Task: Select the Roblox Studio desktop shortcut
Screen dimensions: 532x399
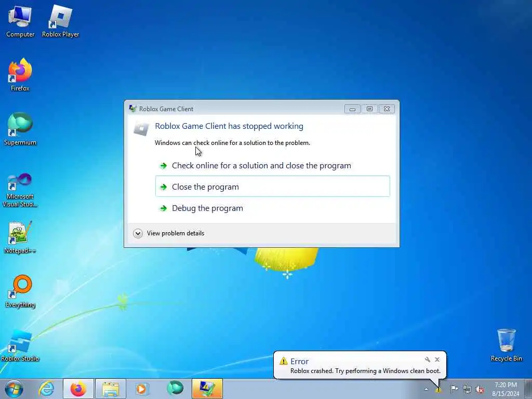Action: click(x=20, y=345)
